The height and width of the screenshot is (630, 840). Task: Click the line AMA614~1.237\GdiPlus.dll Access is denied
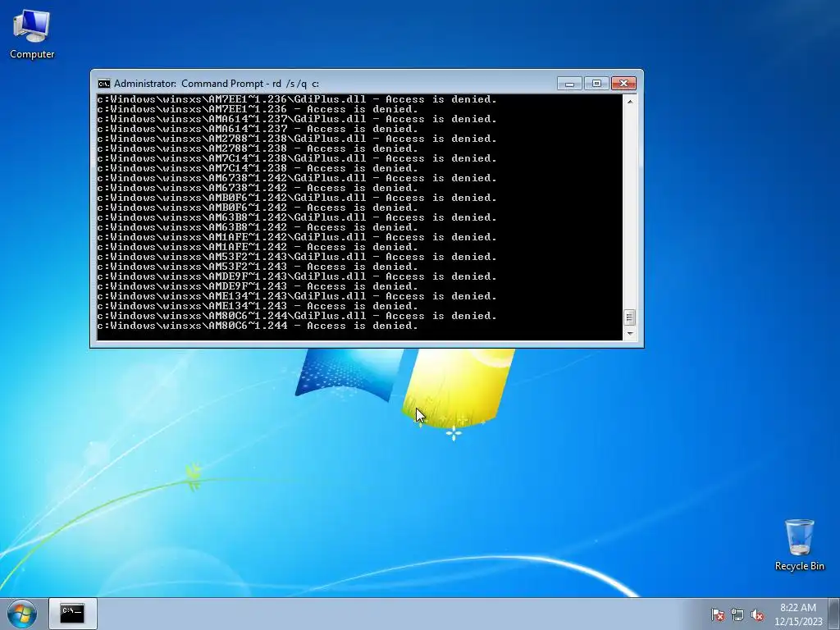(297, 119)
